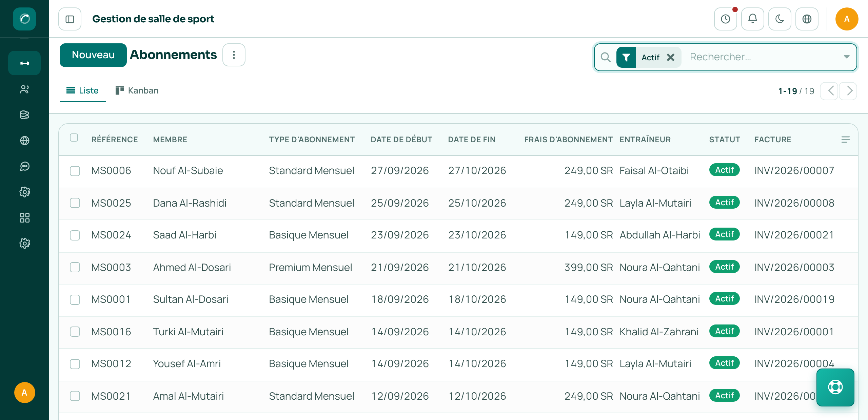Switch to dark mode with moon icon

780,19
